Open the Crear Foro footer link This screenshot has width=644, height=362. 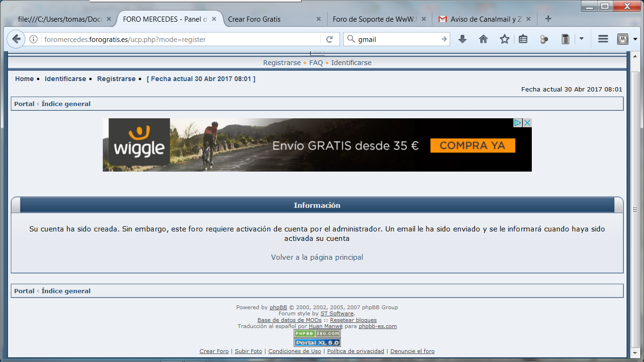(x=214, y=351)
